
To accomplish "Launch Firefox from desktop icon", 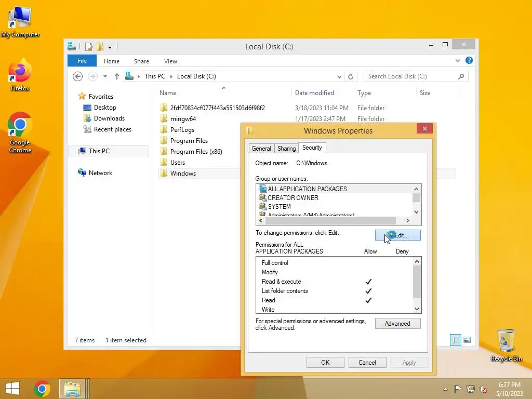I will coord(20,75).
